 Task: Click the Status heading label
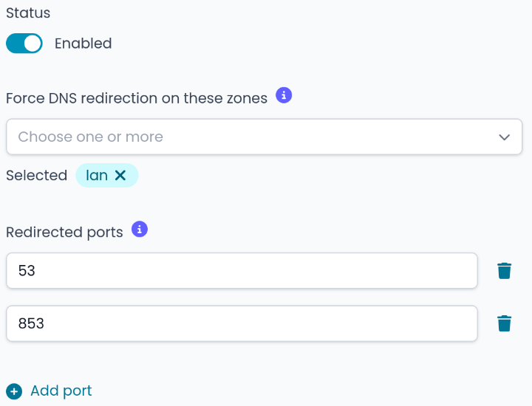pyautogui.click(x=27, y=13)
